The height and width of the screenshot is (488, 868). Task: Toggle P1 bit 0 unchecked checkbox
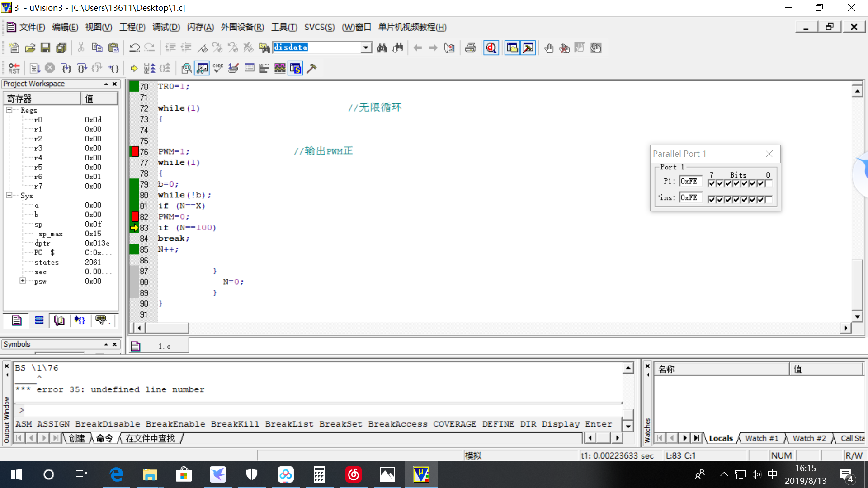(x=769, y=183)
